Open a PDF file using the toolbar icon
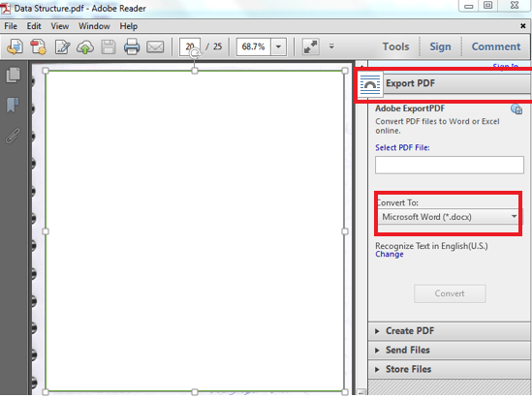Image resolution: width=532 pixels, height=398 pixels. point(15,46)
